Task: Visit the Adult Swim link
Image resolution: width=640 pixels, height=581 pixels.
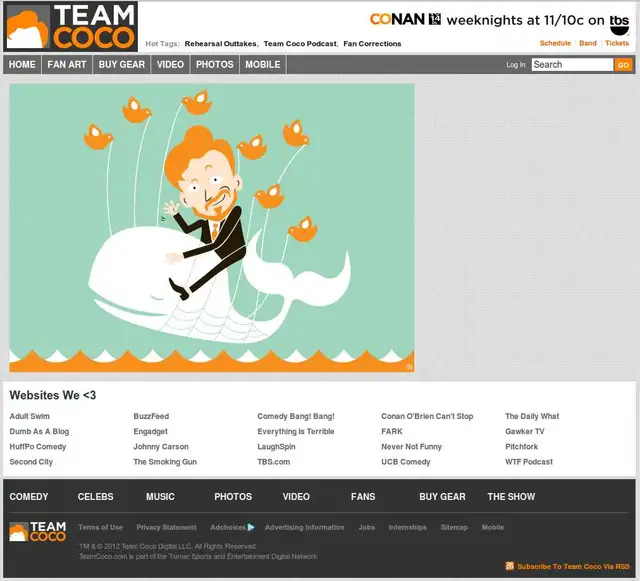Action: click(29, 416)
